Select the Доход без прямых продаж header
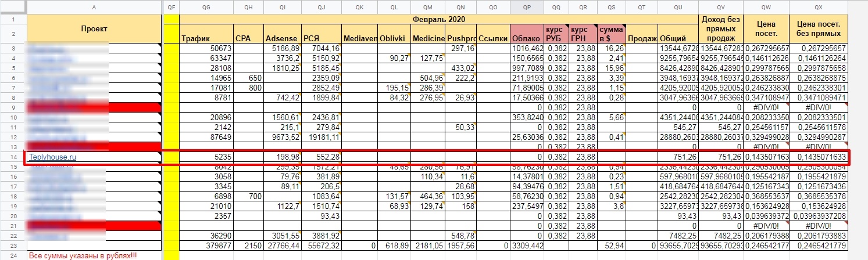The height and width of the screenshot is (260, 868). click(721, 29)
